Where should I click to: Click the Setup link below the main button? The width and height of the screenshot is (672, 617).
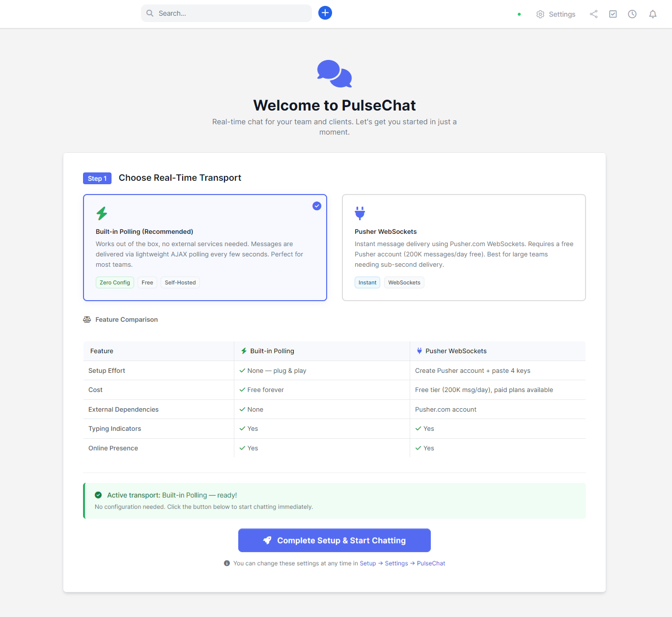tap(367, 563)
